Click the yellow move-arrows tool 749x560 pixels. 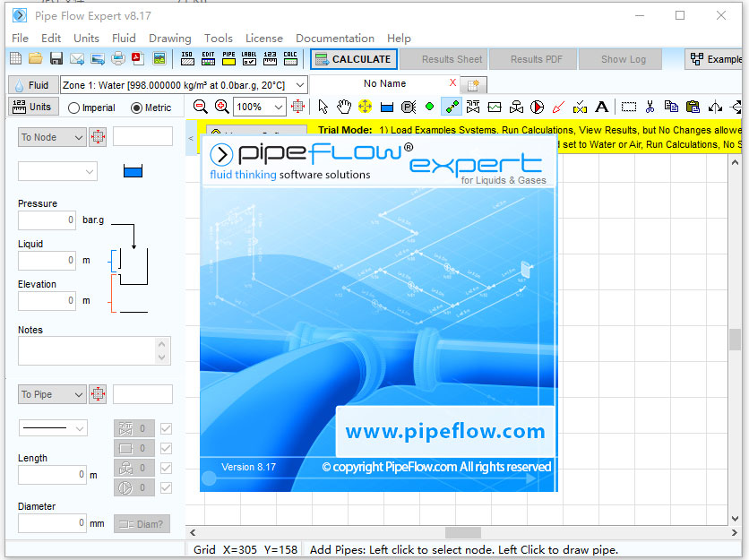365,107
